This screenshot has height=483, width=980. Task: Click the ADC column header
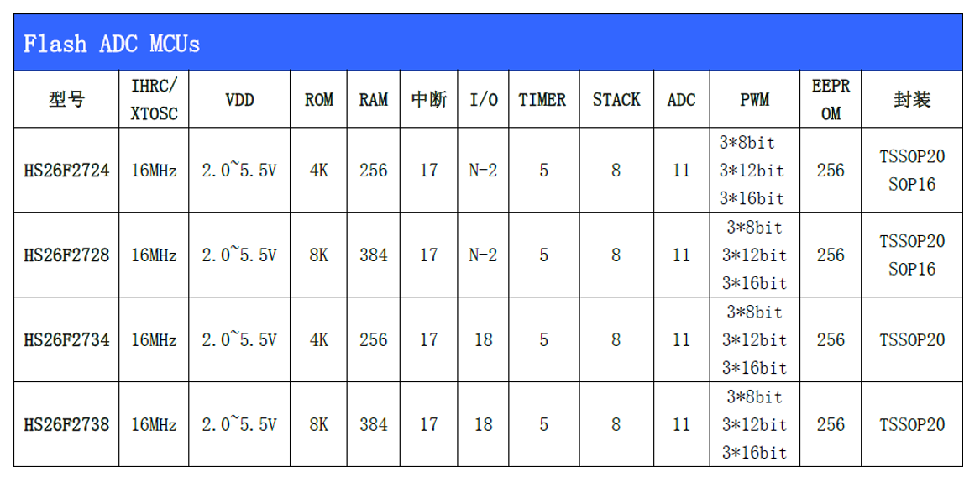point(681,100)
